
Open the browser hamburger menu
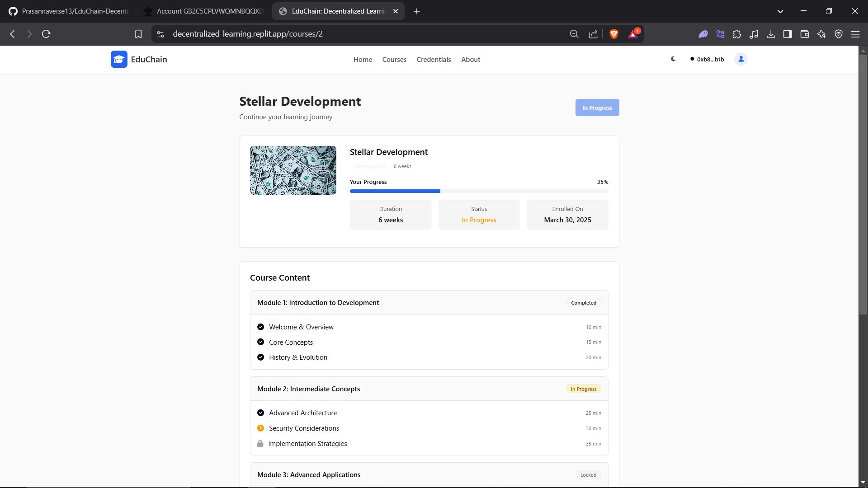pyautogui.click(x=856, y=34)
